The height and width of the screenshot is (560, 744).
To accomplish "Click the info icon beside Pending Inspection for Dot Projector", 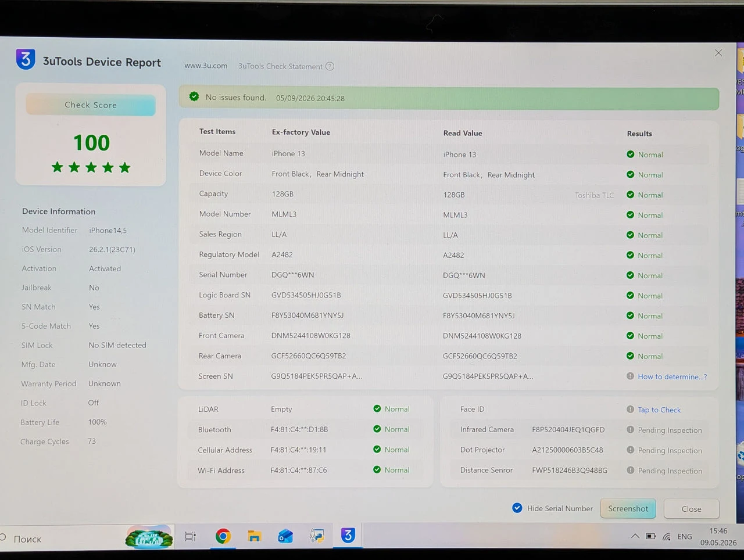I will [x=630, y=450].
